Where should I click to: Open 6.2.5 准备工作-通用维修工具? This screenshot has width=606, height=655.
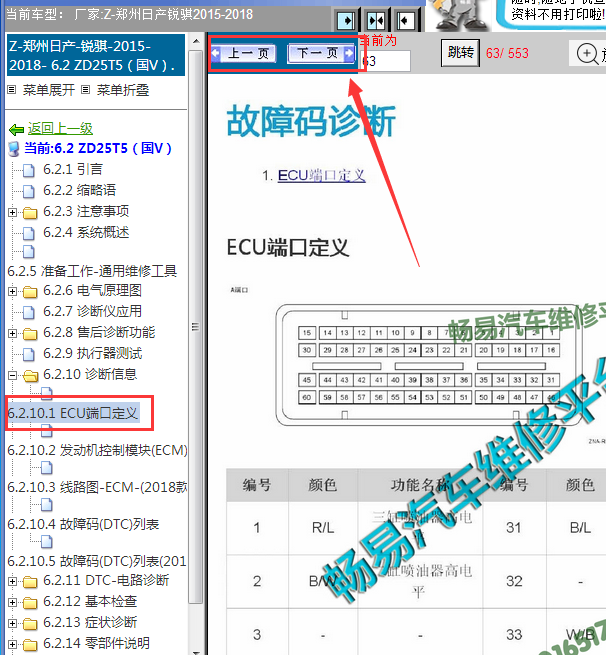tap(92, 271)
